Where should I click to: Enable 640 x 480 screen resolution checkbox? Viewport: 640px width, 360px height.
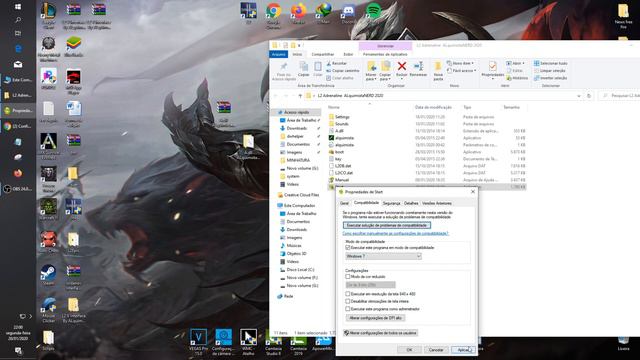pos(348,294)
